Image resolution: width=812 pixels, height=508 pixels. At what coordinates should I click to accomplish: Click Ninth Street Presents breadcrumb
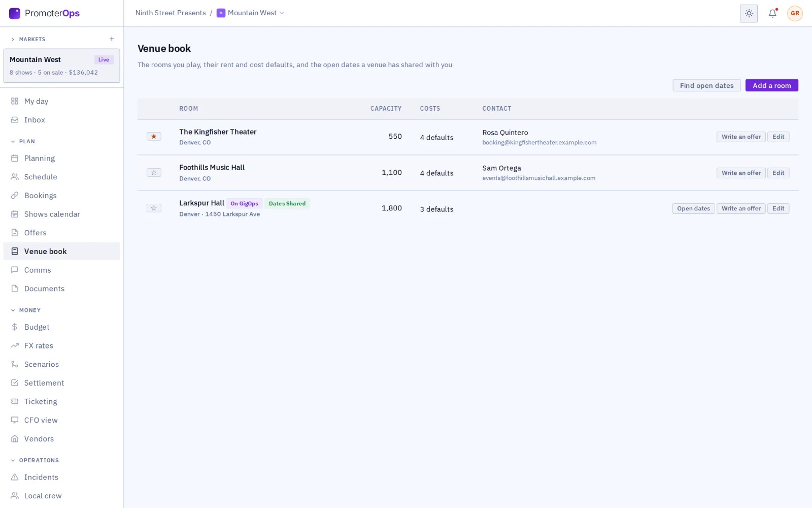pyautogui.click(x=171, y=13)
